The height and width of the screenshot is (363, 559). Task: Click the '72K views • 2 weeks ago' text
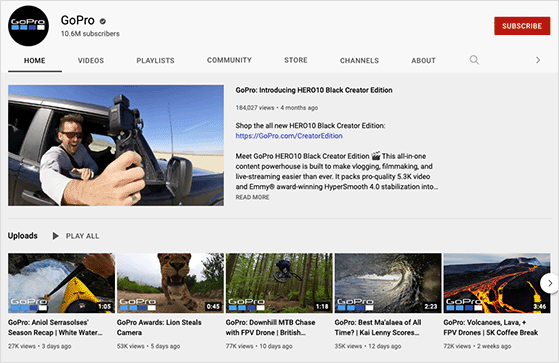point(477,346)
